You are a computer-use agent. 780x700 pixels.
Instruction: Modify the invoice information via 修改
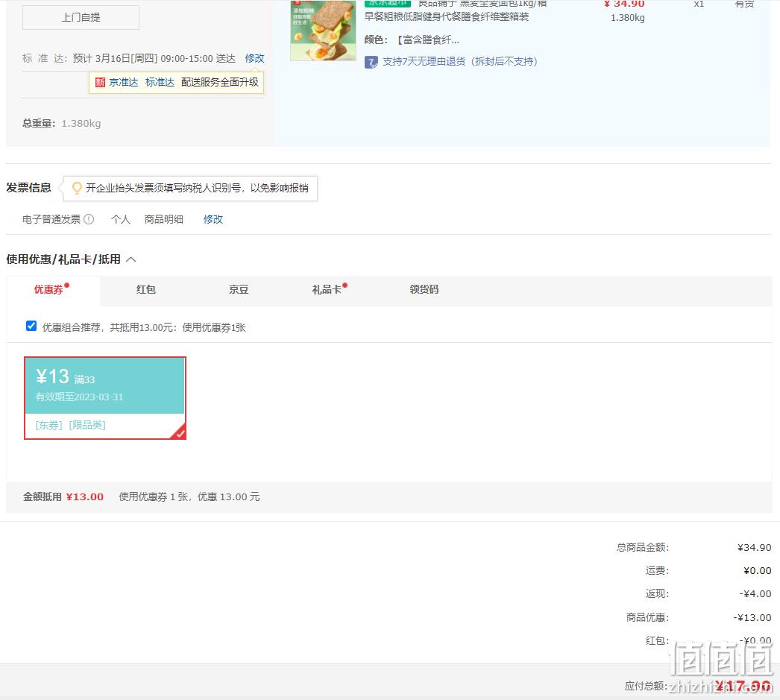click(x=213, y=219)
